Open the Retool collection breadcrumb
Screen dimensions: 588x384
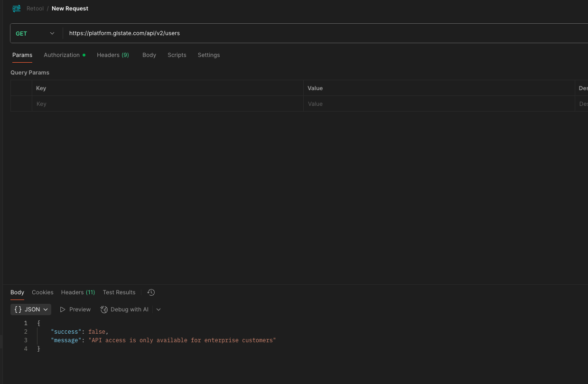point(35,9)
